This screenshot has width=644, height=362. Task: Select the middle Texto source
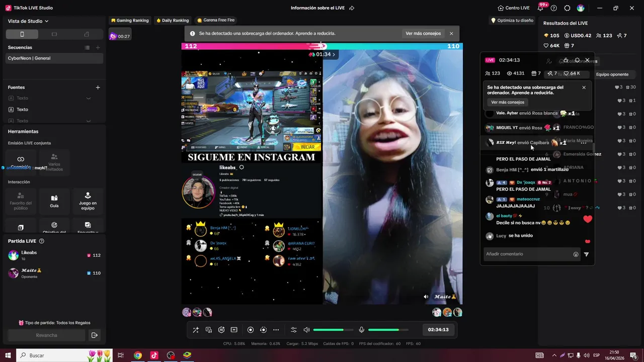point(54,110)
